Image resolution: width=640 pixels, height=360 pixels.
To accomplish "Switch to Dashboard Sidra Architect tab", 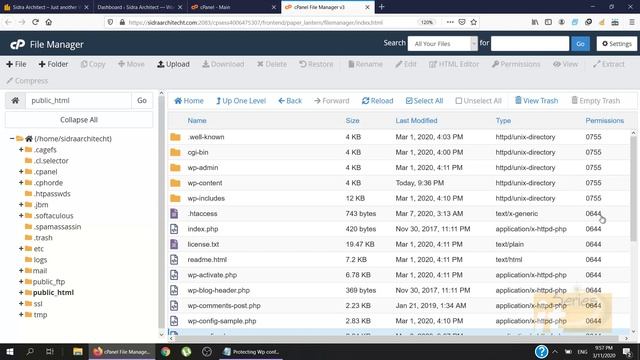I will [x=140, y=7].
